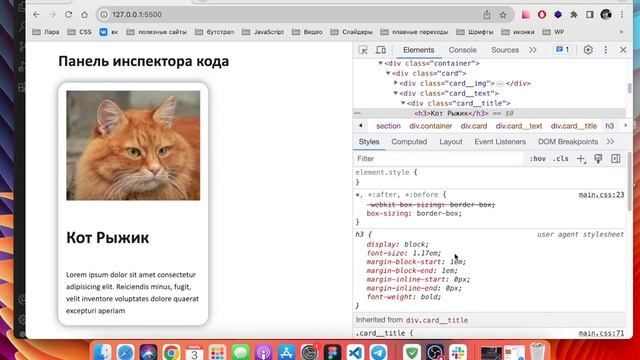The height and width of the screenshot is (360, 640).
Task: Click the div.card__title inherited link
Action: pyautogui.click(x=437, y=320)
